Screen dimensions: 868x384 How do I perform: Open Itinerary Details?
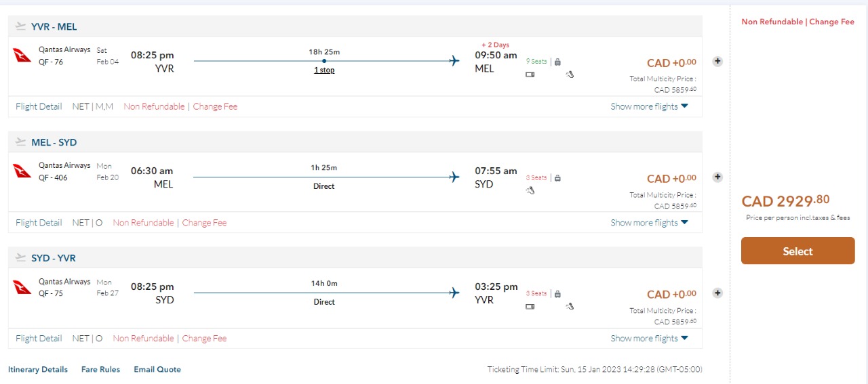38,370
